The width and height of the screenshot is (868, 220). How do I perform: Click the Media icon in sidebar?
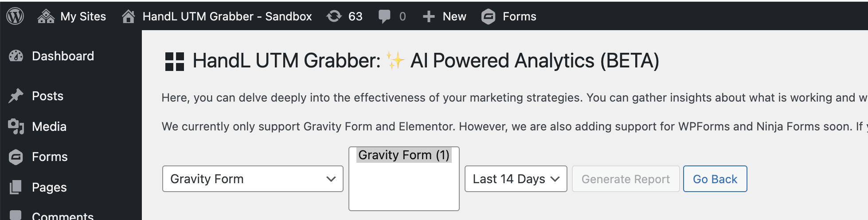click(x=16, y=126)
